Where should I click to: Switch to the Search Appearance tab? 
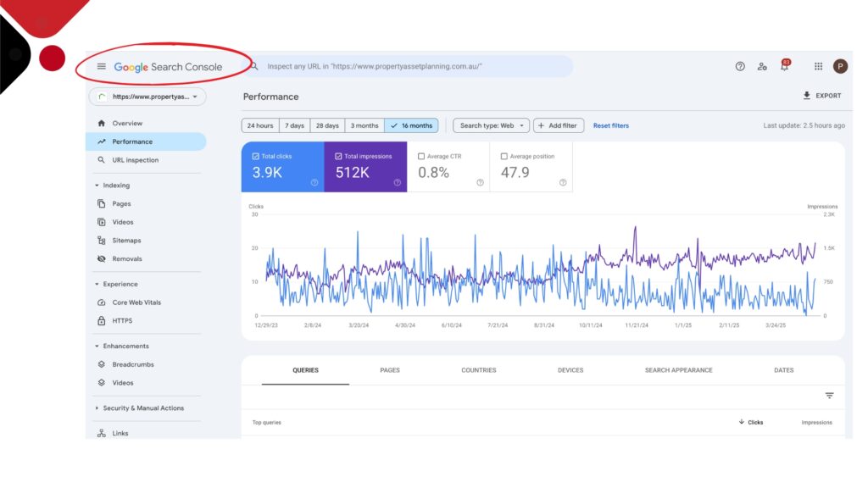click(679, 370)
